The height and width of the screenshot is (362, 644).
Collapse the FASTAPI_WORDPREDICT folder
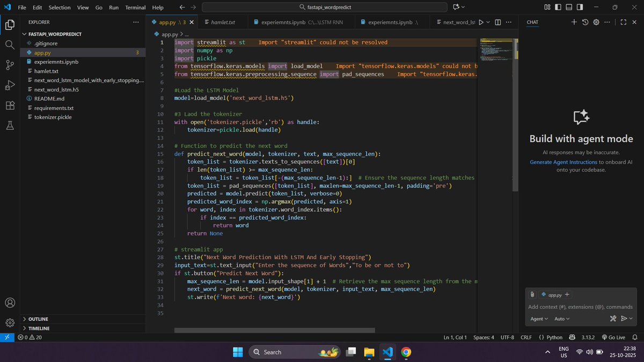(x=83, y=33)
